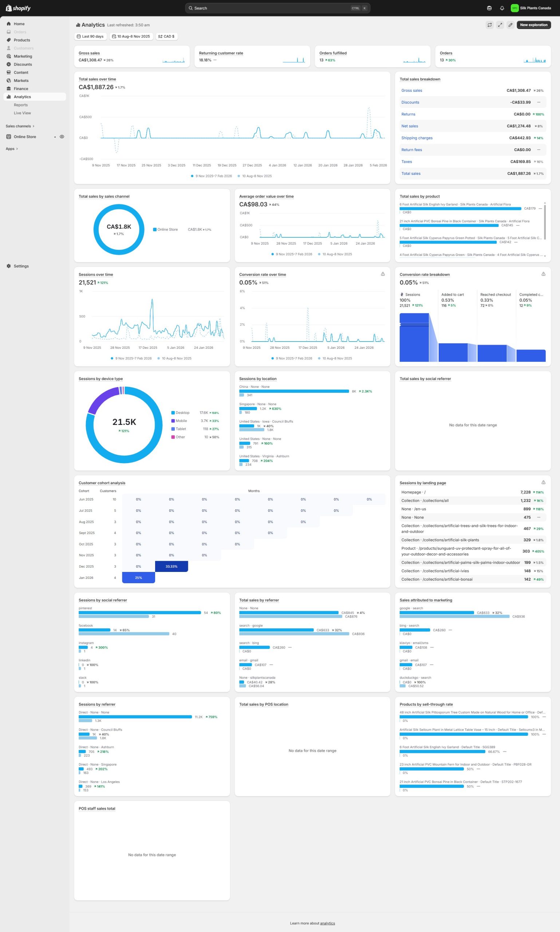
Task: Click the Shopify logo
Action: (x=18, y=8)
